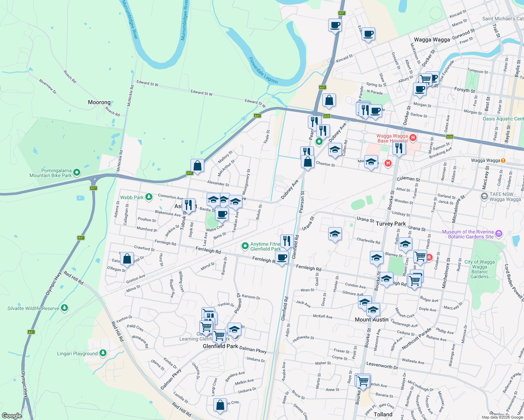Select the Tolland suburb label

click(x=383, y=414)
